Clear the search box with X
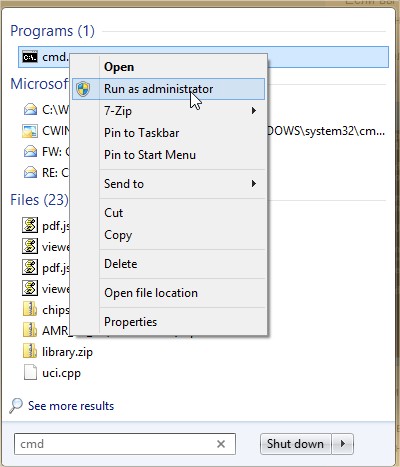This screenshot has width=400, height=467. tap(221, 444)
